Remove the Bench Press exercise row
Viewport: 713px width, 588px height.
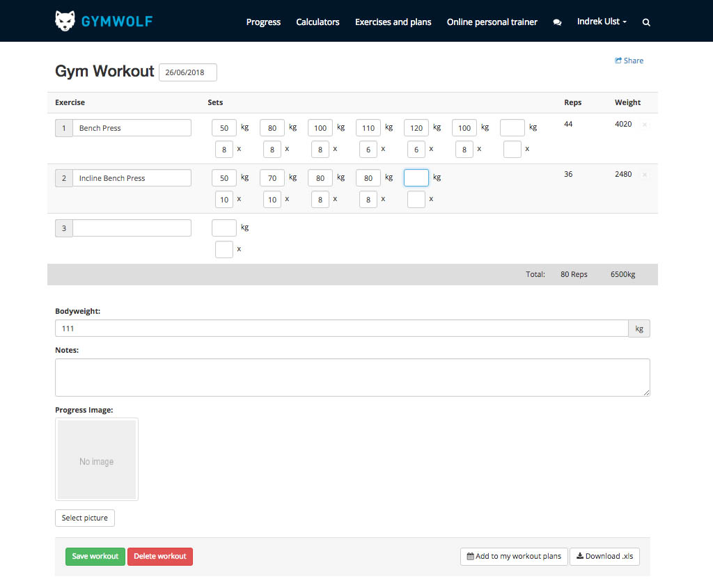644,125
